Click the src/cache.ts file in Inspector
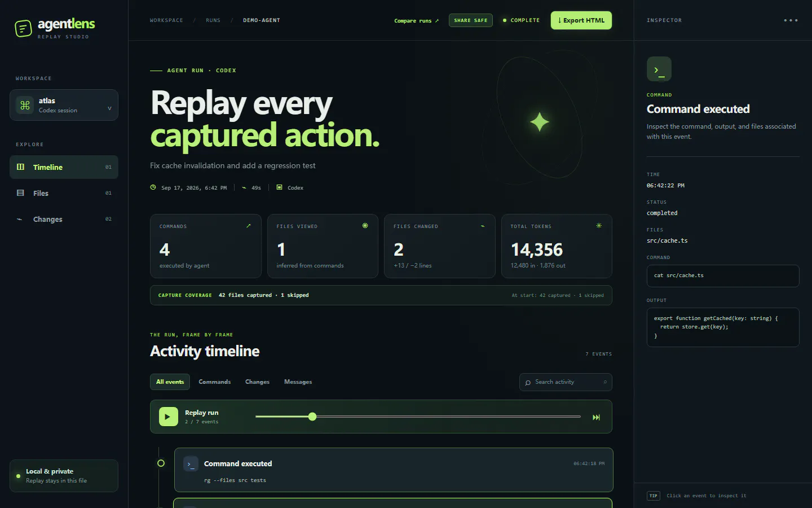 point(667,240)
